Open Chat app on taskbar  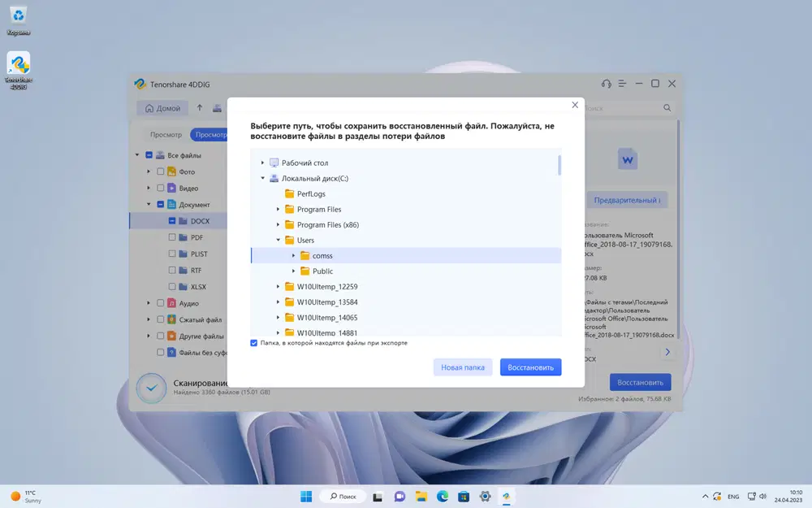coord(400,497)
